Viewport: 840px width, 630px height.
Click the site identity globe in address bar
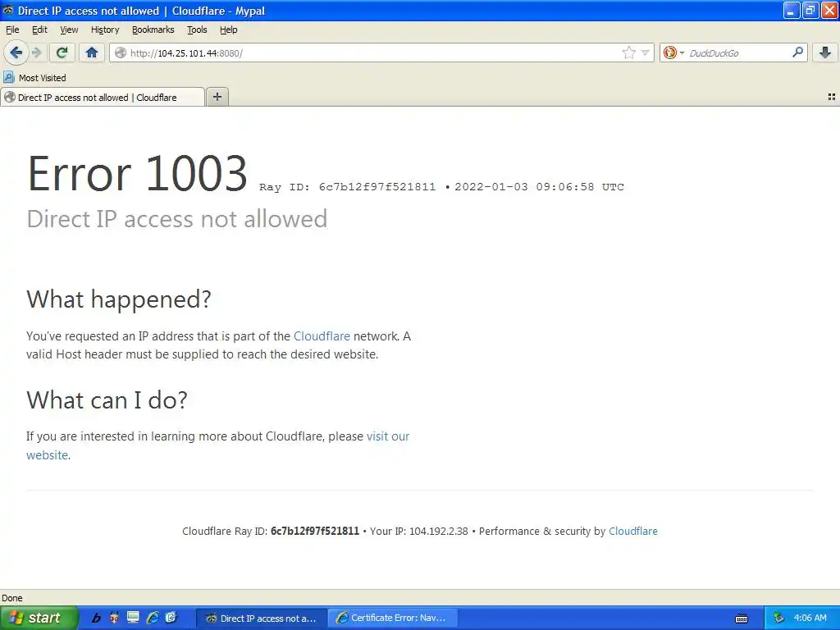tap(121, 52)
